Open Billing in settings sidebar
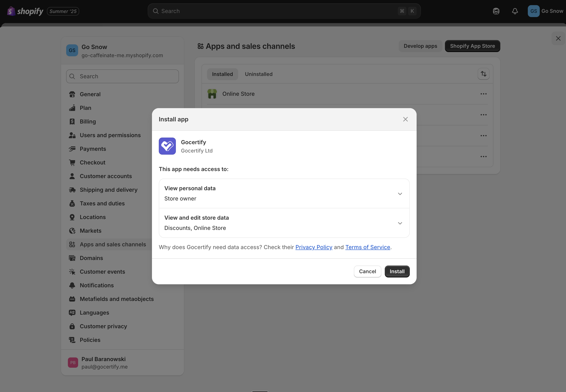Screen dimensions: 566x392 tap(88, 122)
